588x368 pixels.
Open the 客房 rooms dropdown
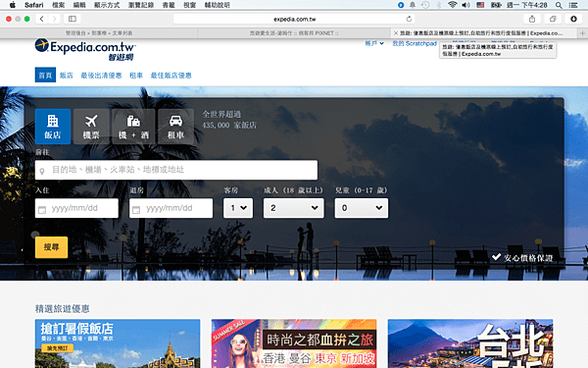click(238, 208)
